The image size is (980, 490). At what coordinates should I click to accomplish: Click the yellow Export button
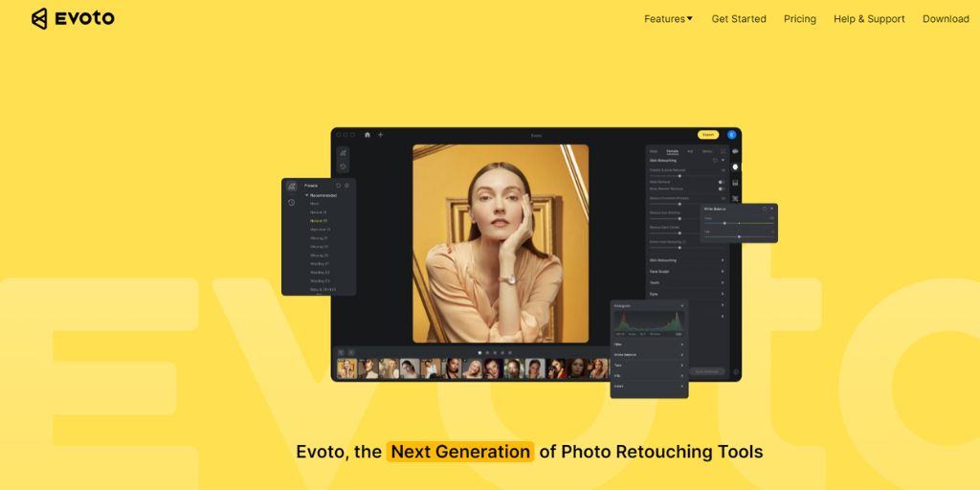point(708,134)
